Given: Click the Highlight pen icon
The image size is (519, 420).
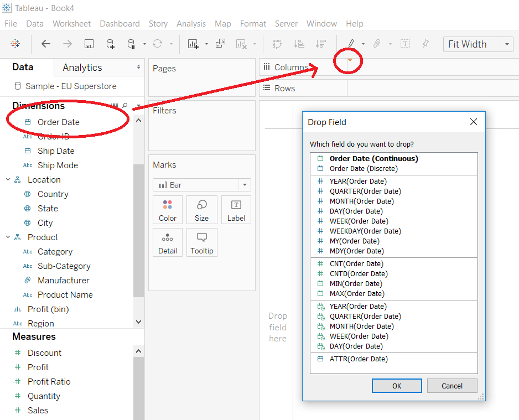Looking at the screenshot, I should click(x=351, y=44).
